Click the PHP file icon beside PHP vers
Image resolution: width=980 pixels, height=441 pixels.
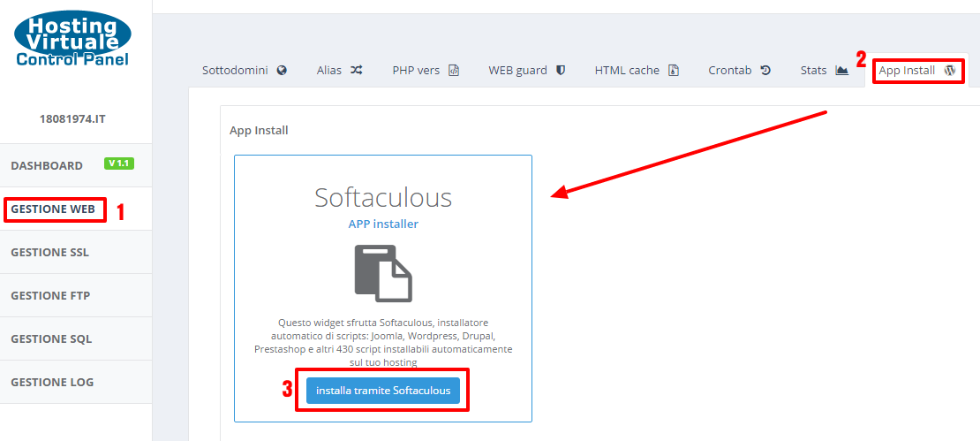pos(455,71)
